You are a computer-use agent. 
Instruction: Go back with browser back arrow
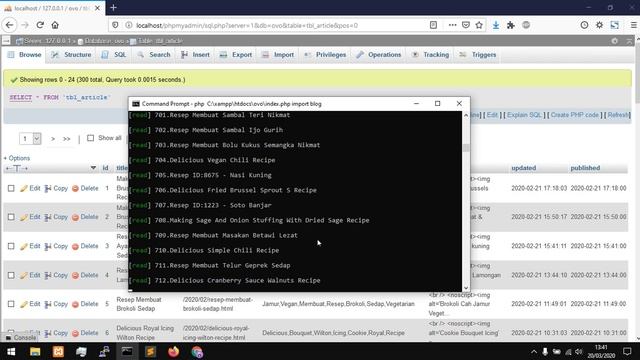pos(9,25)
